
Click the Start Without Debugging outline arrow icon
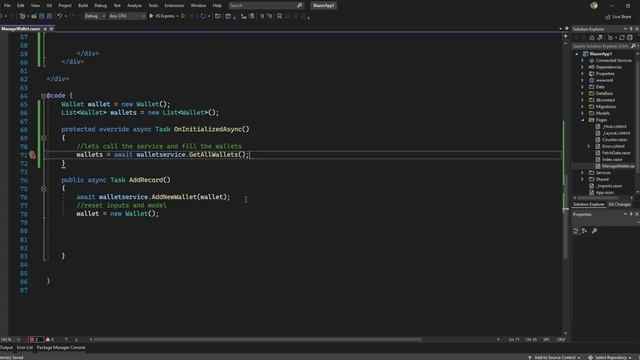pyautogui.click(x=183, y=16)
